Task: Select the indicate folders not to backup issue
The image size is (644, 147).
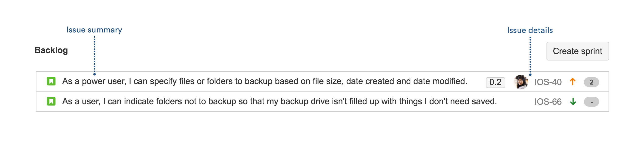Action: click(x=279, y=102)
